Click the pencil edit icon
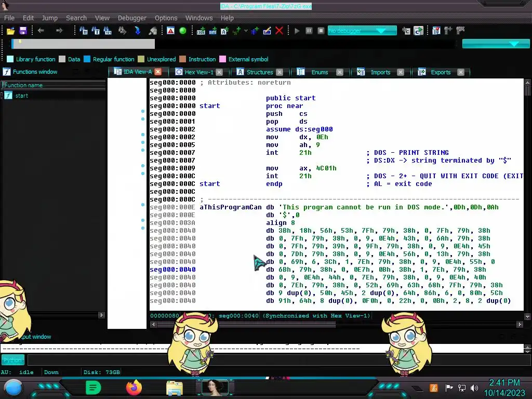Image resolution: width=532 pixels, height=399 pixels. pyautogui.click(x=267, y=31)
